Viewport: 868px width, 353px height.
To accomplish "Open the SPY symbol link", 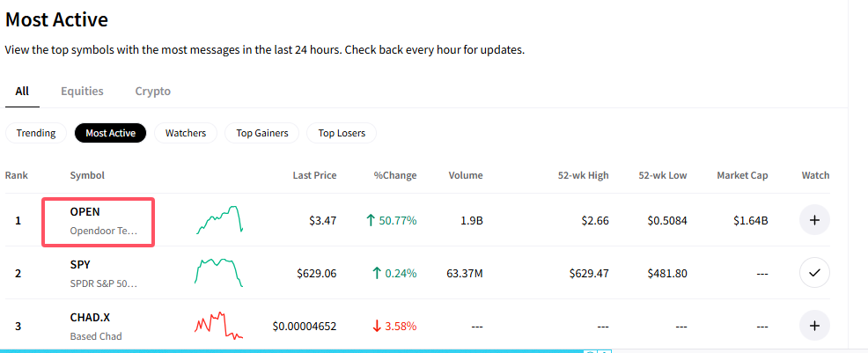I will point(103,274).
